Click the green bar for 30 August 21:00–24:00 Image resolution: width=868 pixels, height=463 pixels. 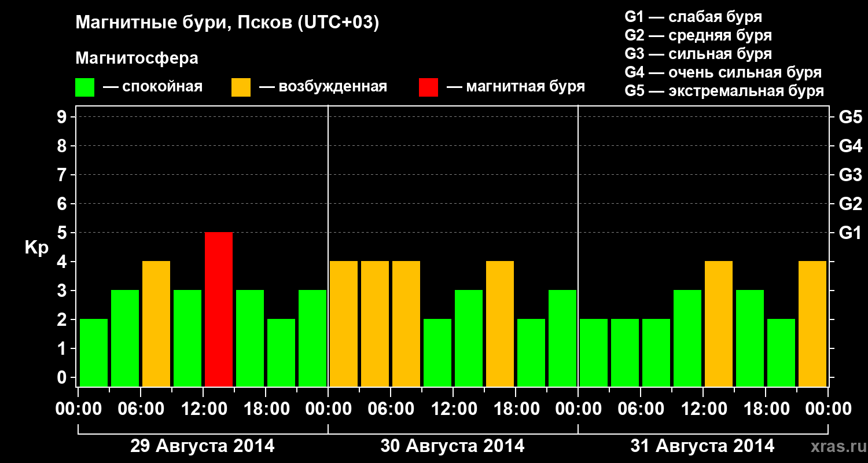[x=562, y=338]
